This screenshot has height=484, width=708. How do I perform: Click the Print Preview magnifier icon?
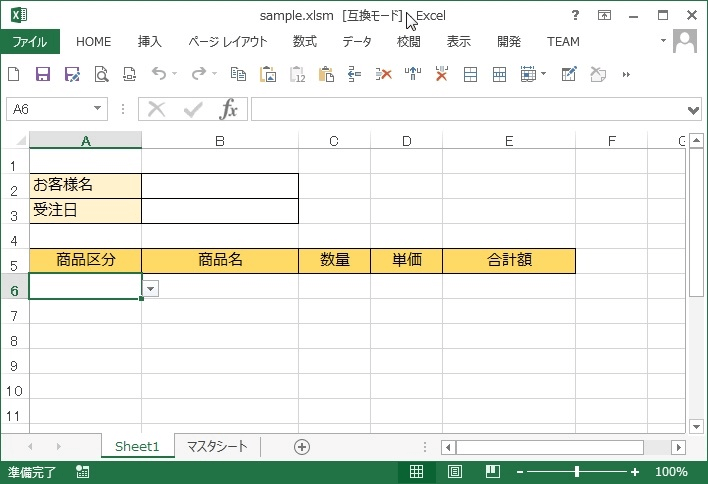(x=101, y=74)
